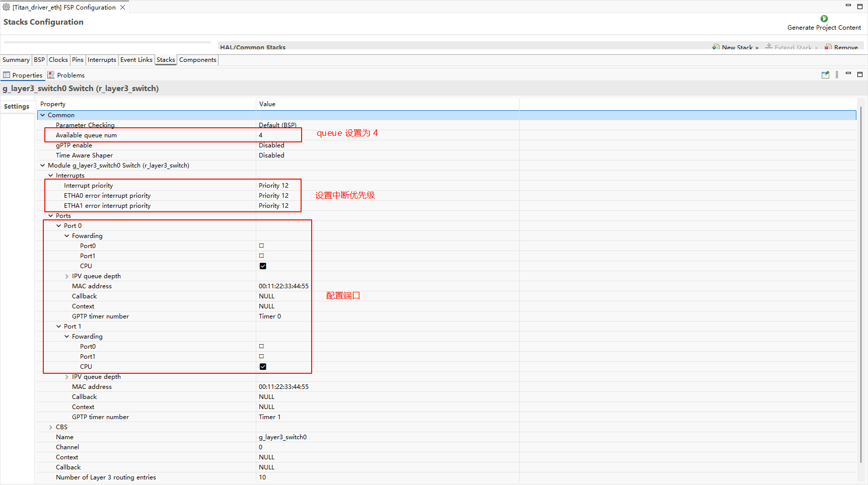Click the New Stack icon
The image size is (868, 485).
[x=715, y=47]
